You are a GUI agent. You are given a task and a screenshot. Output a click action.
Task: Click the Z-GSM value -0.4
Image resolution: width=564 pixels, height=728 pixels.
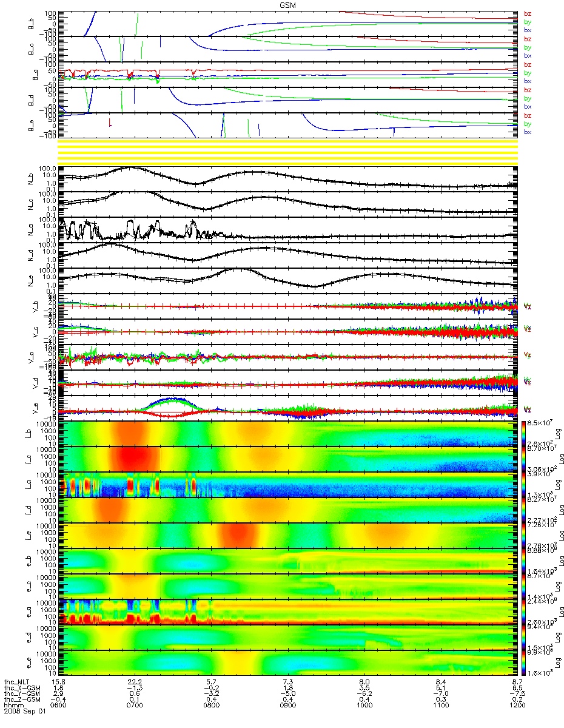pyautogui.click(x=58, y=698)
